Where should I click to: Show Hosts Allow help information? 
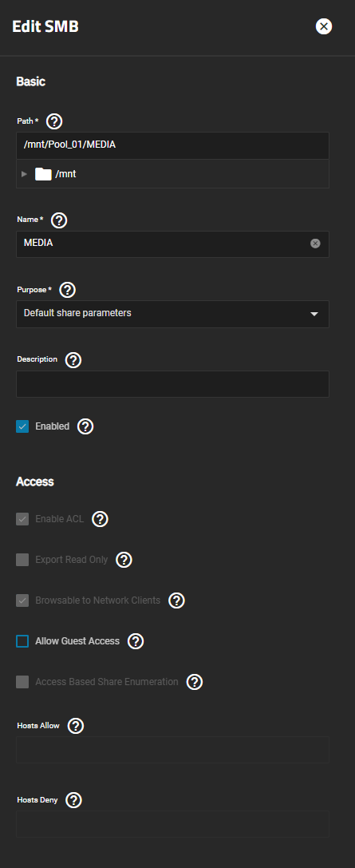click(75, 726)
